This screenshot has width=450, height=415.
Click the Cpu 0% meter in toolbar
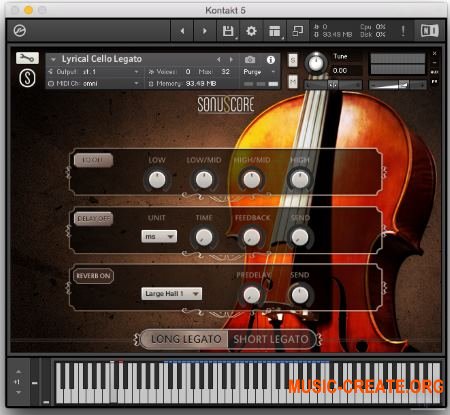pyautogui.click(x=373, y=27)
